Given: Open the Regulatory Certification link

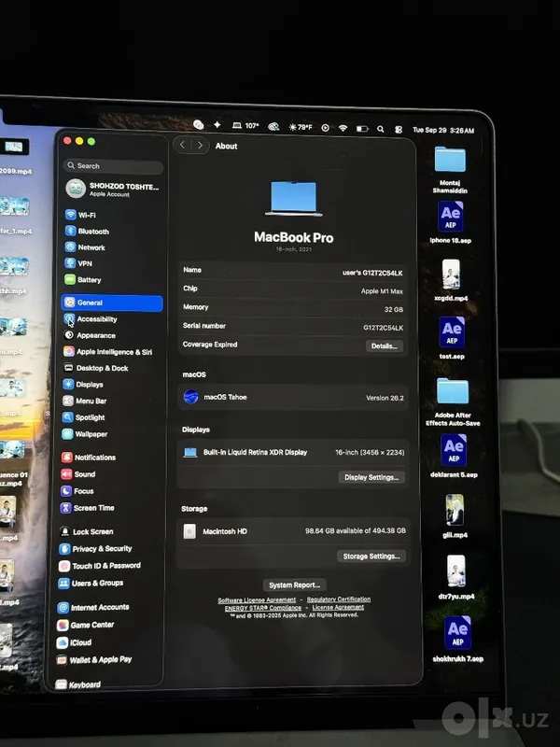Looking at the screenshot, I should (339, 599).
